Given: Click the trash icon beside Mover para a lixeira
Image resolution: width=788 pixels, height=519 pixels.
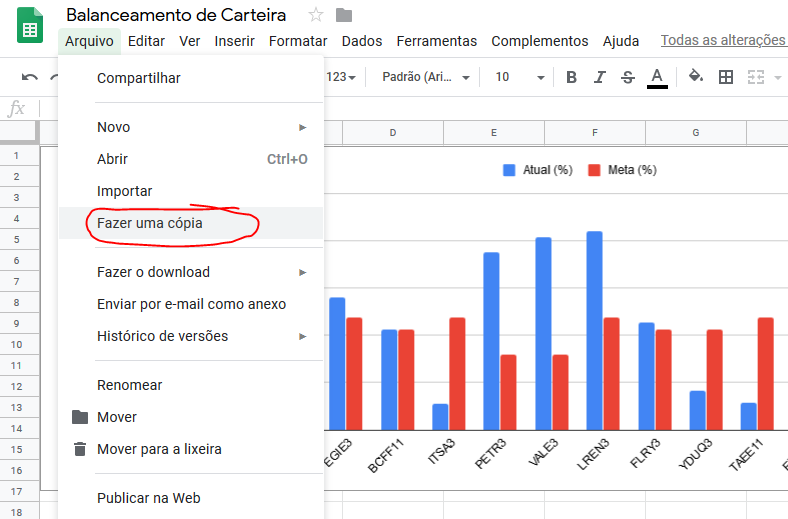Looking at the screenshot, I should point(80,449).
